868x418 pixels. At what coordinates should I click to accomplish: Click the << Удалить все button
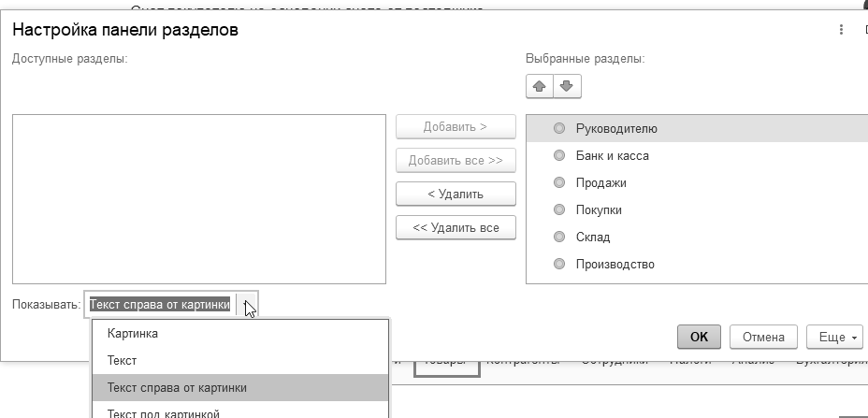click(x=456, y=227)
